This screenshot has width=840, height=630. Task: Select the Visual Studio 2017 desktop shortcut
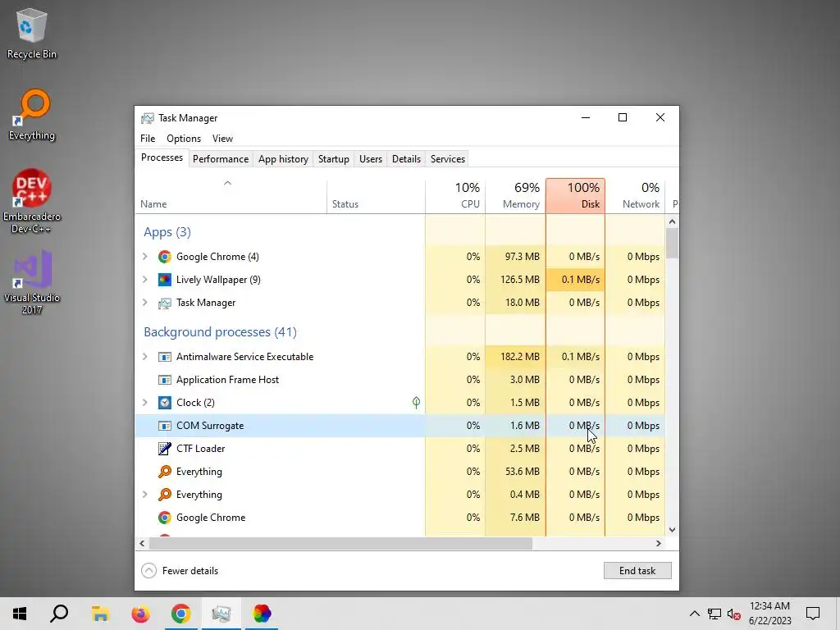point(31,282)
